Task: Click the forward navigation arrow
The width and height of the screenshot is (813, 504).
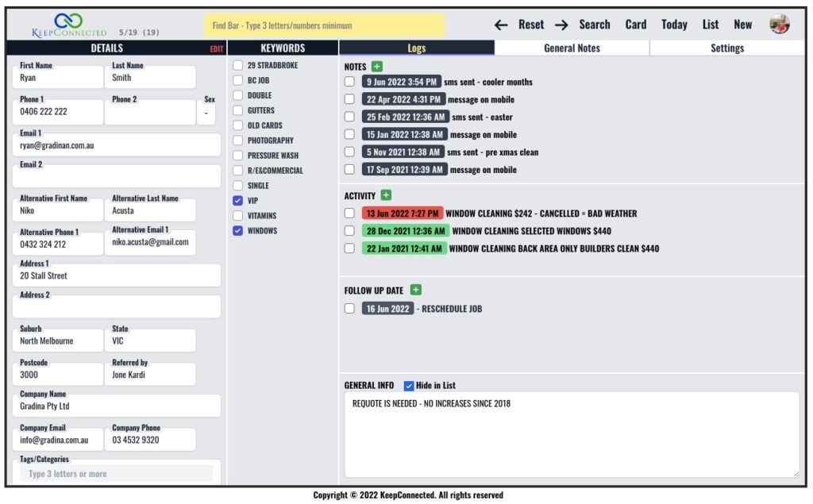Action: [562, 25]
